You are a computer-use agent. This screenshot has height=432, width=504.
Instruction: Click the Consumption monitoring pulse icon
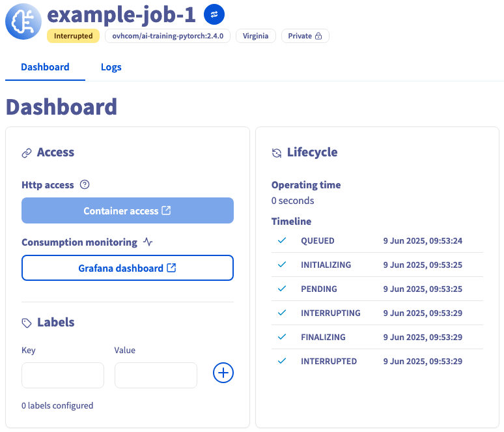[x=148, y=242]
